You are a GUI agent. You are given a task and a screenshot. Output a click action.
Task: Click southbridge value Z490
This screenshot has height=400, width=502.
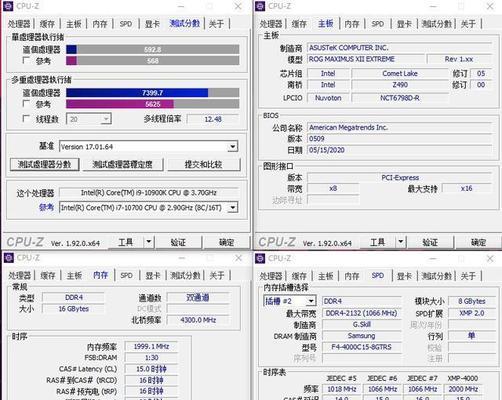(400, 85)
